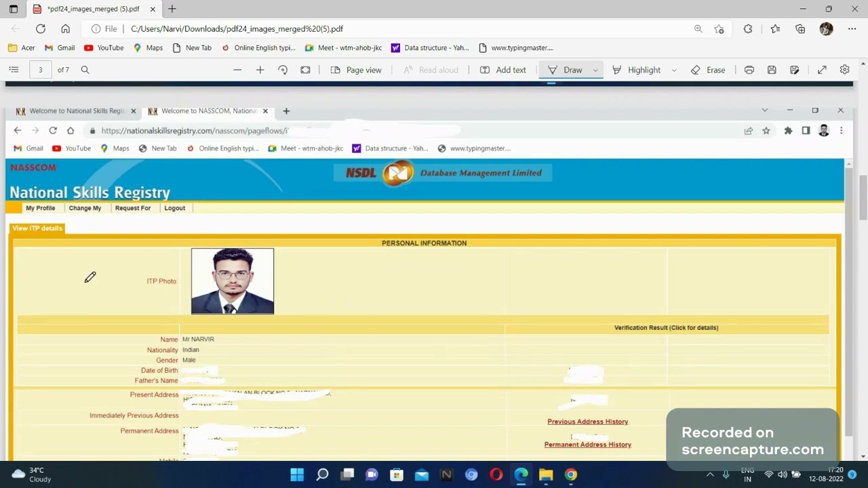Select the pdf24_images_merged (5).pdf tab
The height and width of the screenshot is (488, 868).
[95, 9]
